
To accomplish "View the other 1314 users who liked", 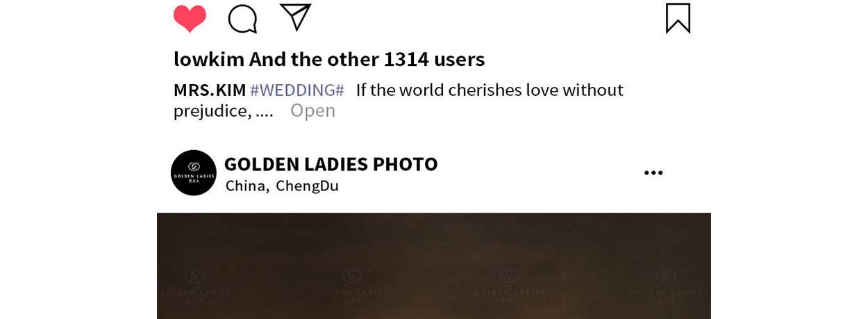I will click(x=367, y=59).
